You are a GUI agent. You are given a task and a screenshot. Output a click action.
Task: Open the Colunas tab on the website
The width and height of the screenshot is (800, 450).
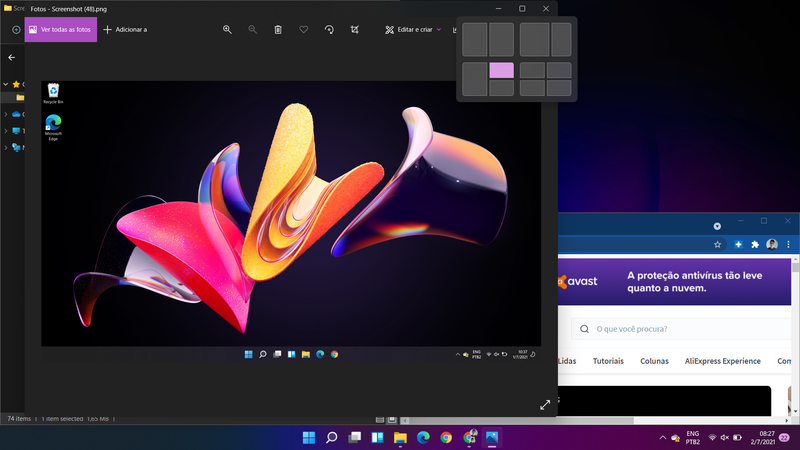click(x=655, y=361)
